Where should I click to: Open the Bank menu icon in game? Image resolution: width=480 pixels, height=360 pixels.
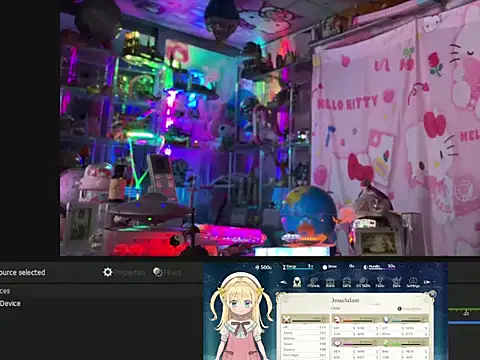(330, 282)
